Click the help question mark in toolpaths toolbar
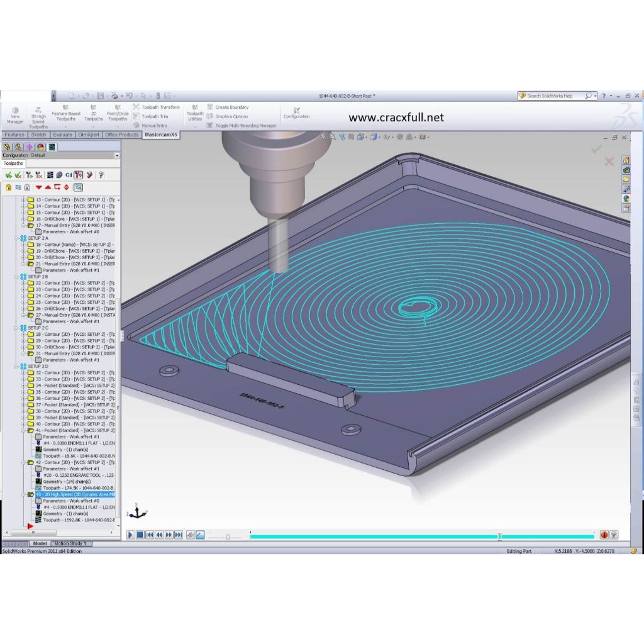This screenshot has height=644, width=644. 101,175
